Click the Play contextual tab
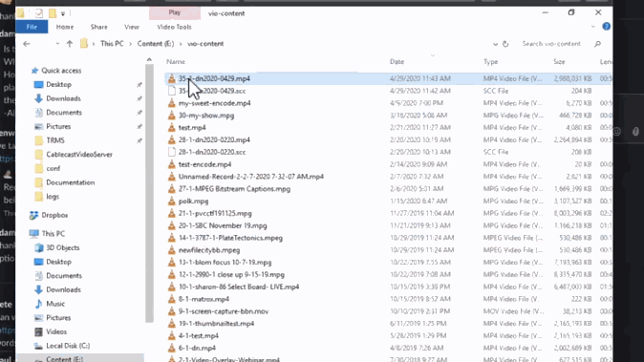 [175, 13]
